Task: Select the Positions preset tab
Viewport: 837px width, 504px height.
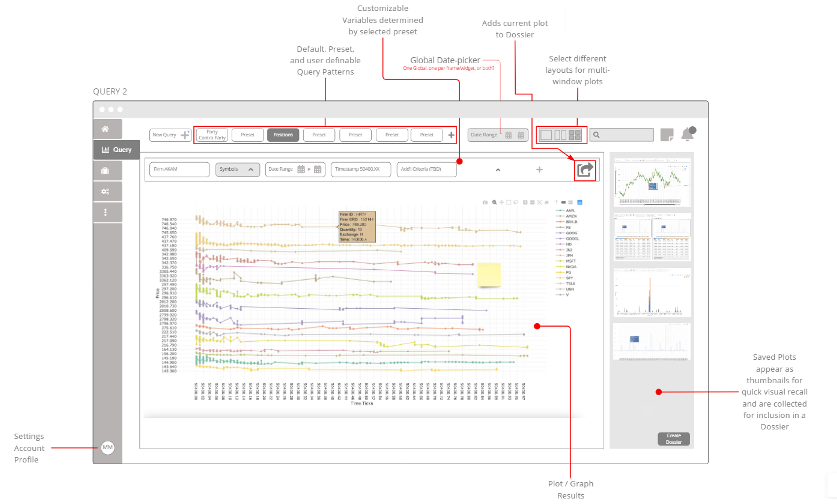Action: 283,135
